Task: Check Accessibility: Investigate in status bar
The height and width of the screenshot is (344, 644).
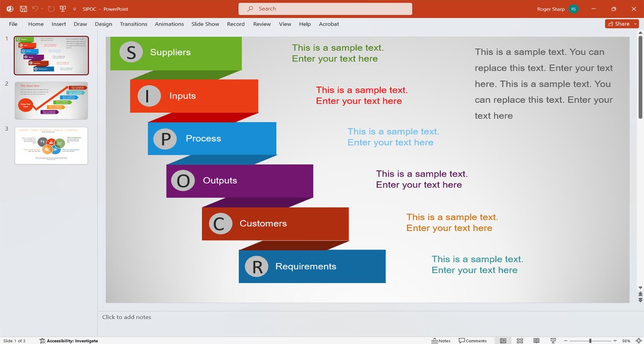Action: point(69,341)
